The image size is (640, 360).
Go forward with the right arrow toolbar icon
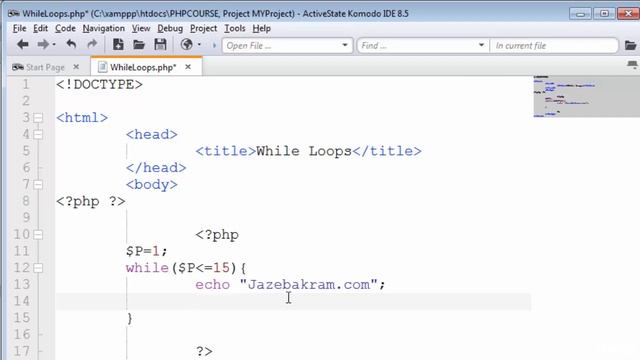click(x=42, y=44)
